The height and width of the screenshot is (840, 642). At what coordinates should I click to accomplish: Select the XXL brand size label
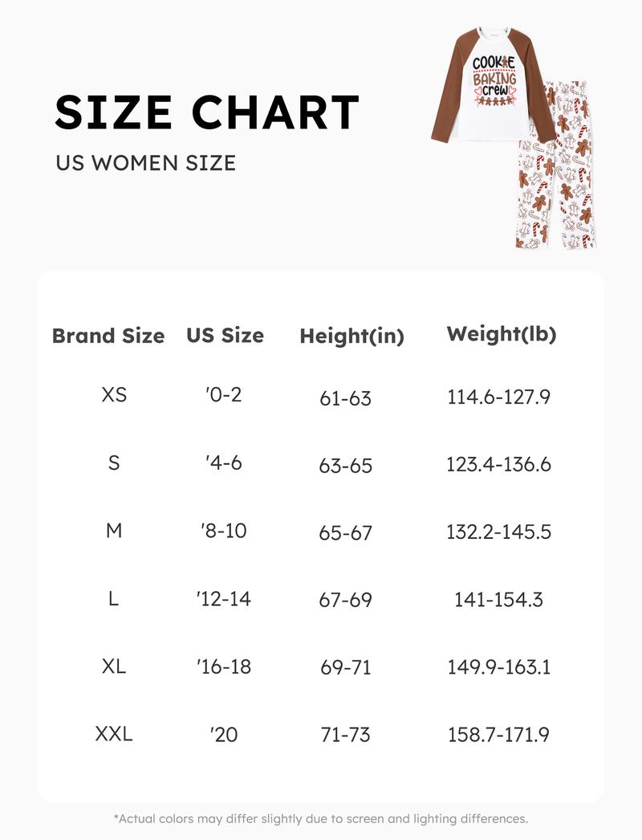click(114, 733)
